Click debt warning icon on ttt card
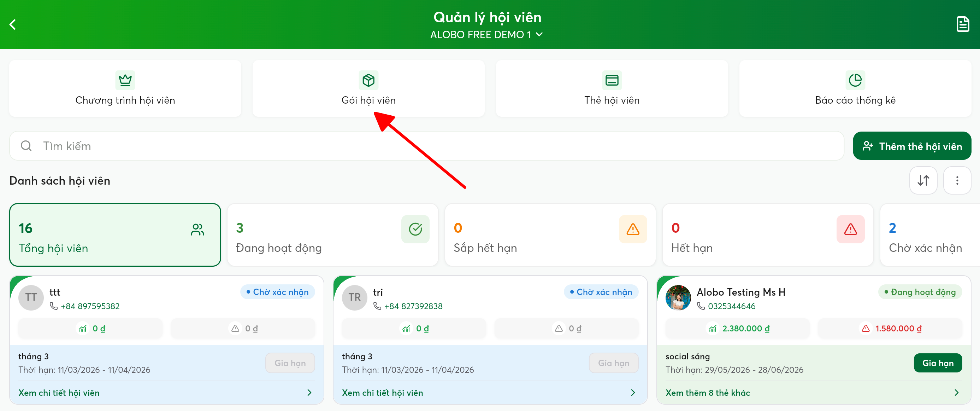The width and height of the screenshot is (980, 411). [x=235, y=328]
